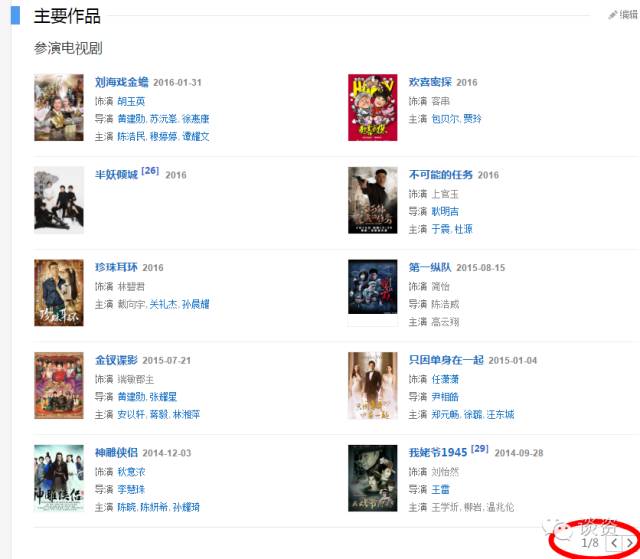This screenshot has height=559, width=640.
Task: Click actor 陈浩民 link
Action: coord(131,136)
